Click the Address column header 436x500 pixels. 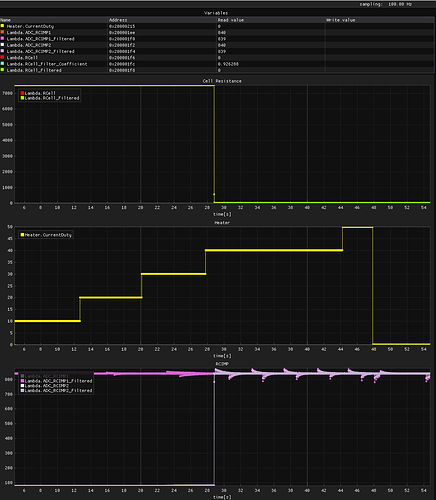click(118, 20)
